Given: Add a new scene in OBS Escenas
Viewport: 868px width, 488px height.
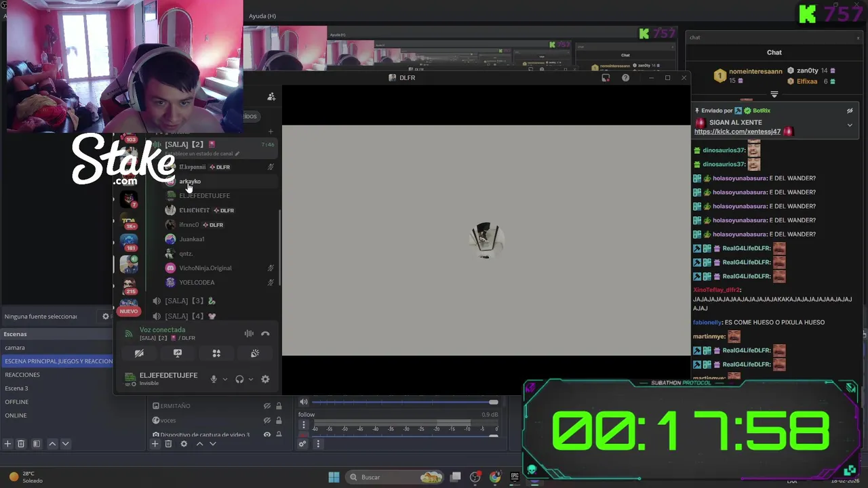Looking at the screenshot, I should (7, 444).
